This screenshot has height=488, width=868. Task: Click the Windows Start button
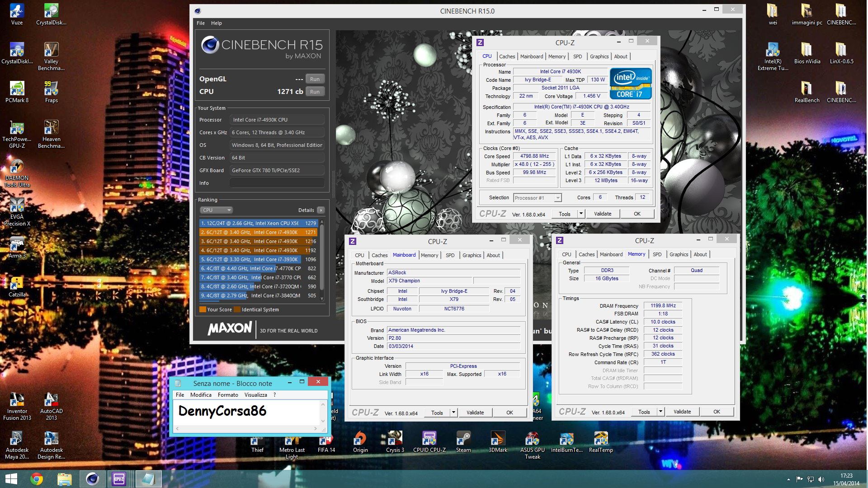pyautogui.click(x=11, y=479)
